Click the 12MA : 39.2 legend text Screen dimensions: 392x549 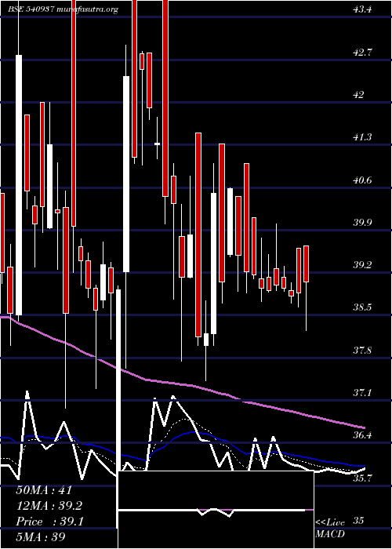tap(49, 507)
